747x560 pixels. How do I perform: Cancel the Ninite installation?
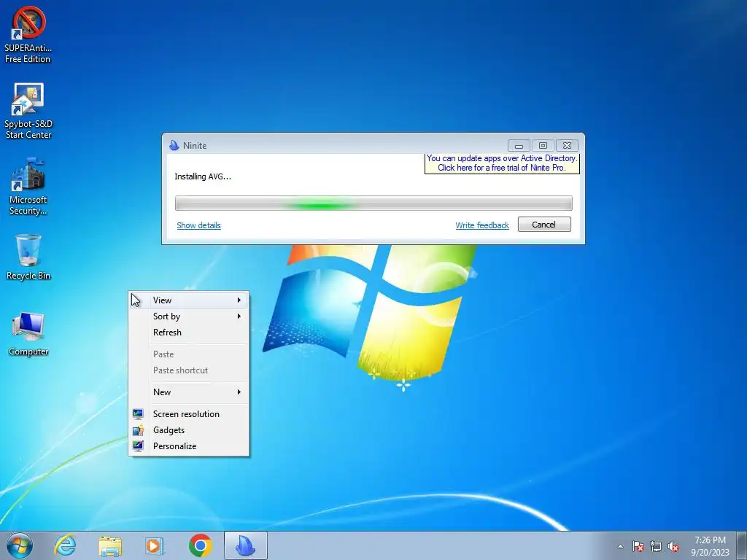(x=544, y=225)
